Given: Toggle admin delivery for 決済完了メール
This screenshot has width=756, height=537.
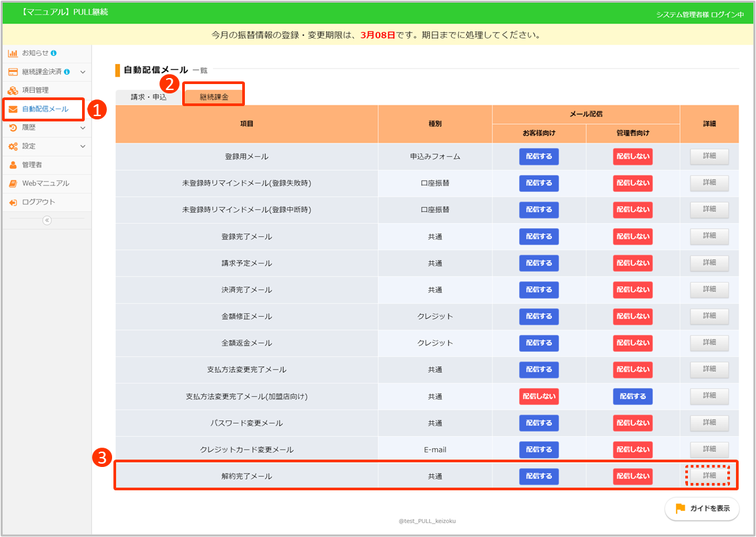Looking at the screenshot, I should [633, 290].
